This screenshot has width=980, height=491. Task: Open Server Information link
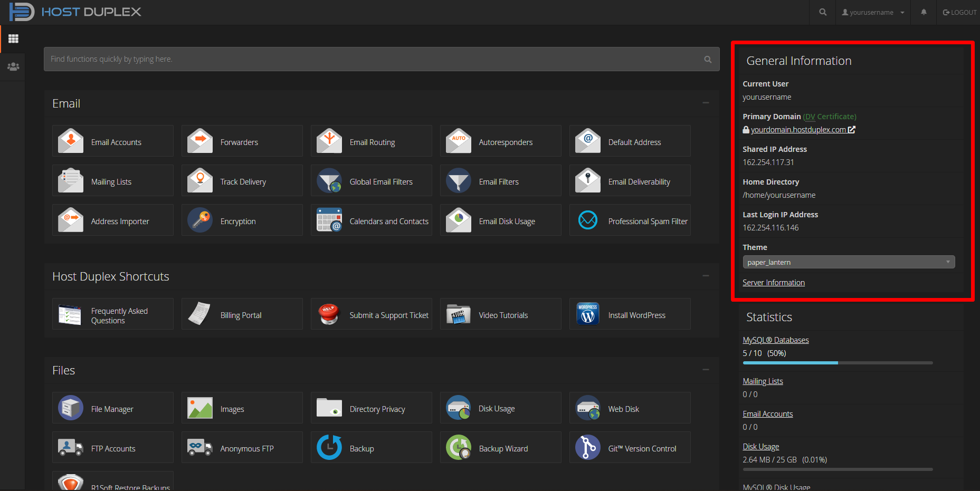[774, 283]
